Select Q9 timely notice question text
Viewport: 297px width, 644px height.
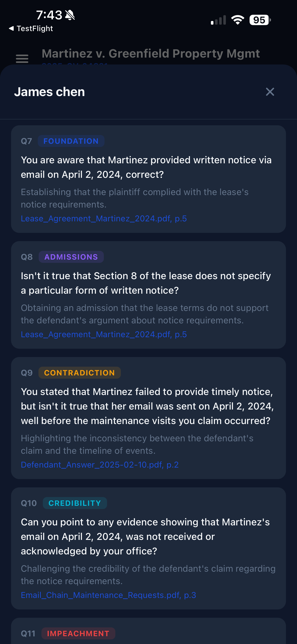point(147,406)
